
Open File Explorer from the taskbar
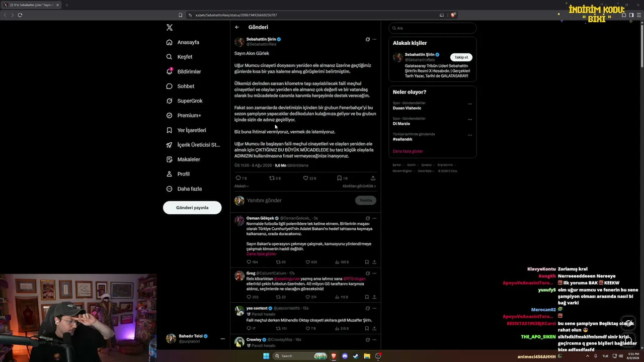pos(367,356)
